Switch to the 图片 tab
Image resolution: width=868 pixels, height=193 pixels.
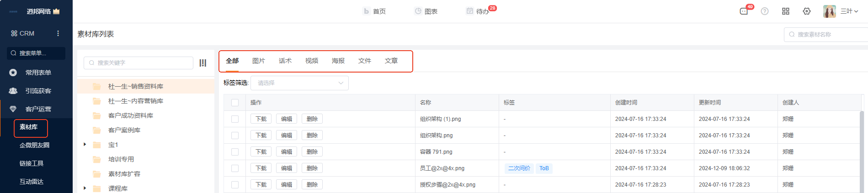pyautogui.click(x=259, y=61)
